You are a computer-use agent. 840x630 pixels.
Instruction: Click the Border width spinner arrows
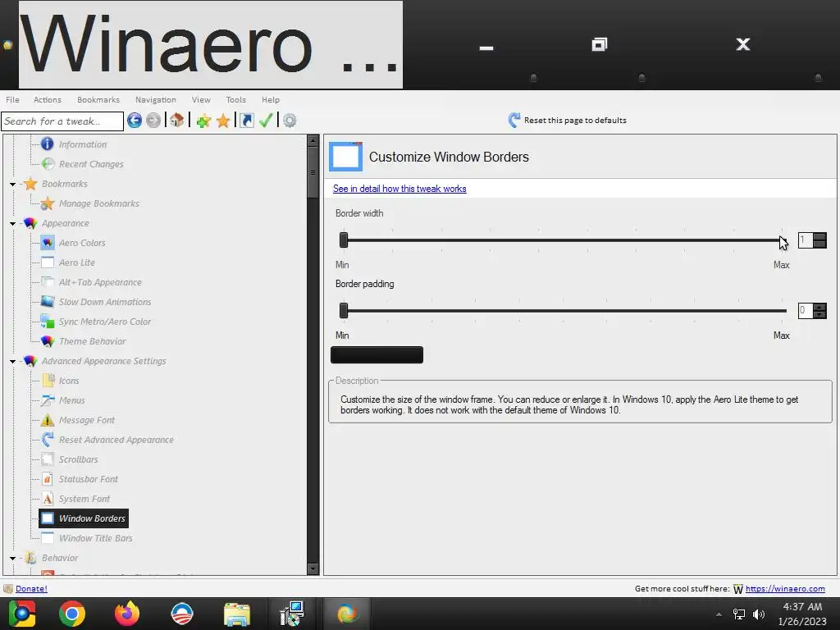[x=819, y=240]
